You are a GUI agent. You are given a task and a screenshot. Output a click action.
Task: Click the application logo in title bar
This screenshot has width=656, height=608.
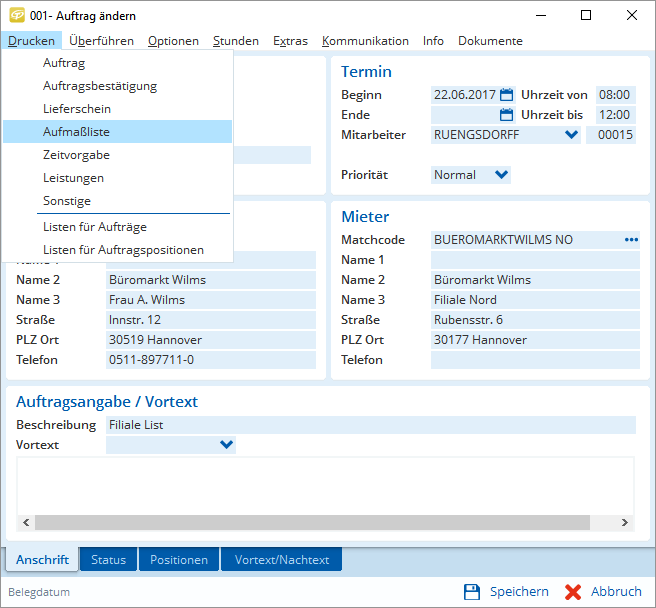tap(17, 15)
